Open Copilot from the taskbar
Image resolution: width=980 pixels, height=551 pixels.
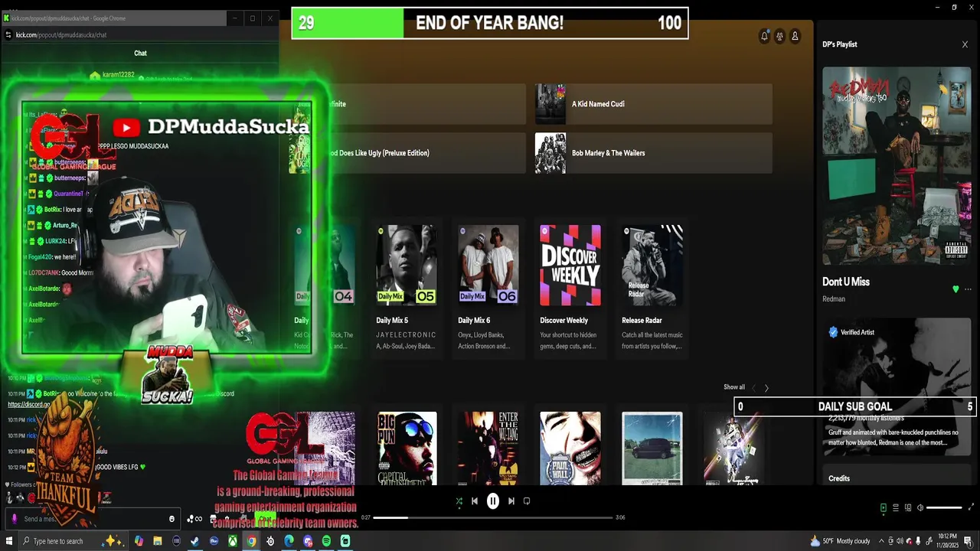[139, 541]
